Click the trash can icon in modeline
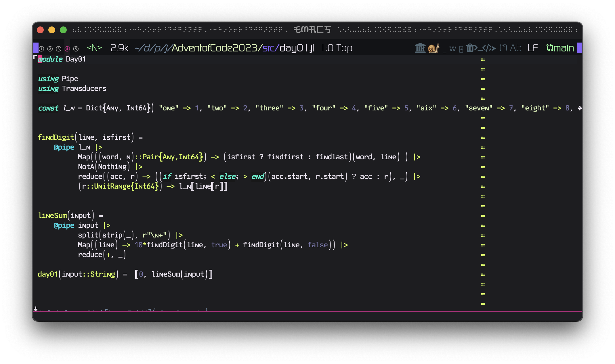Viewport: 615px width, 364px height. [x=470, y=48]
